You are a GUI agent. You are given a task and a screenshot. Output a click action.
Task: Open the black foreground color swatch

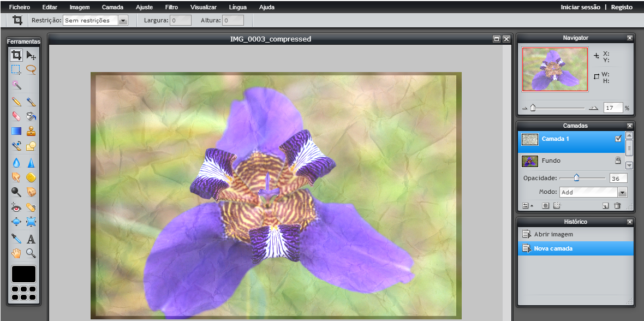click(24, 274)
